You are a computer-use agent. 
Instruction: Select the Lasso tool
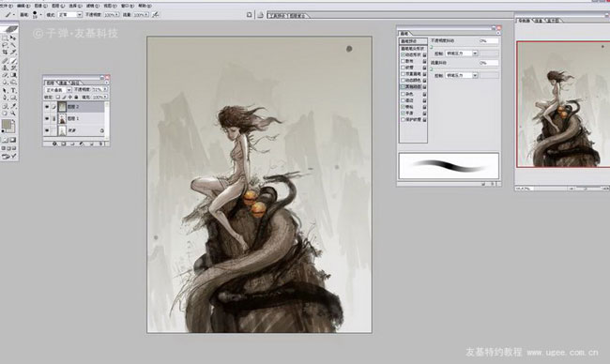(5, 45)
